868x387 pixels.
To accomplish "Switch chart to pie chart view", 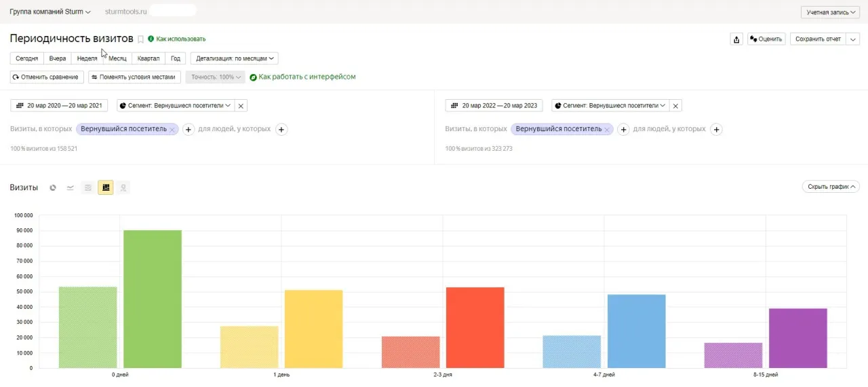I will [53, 187].
